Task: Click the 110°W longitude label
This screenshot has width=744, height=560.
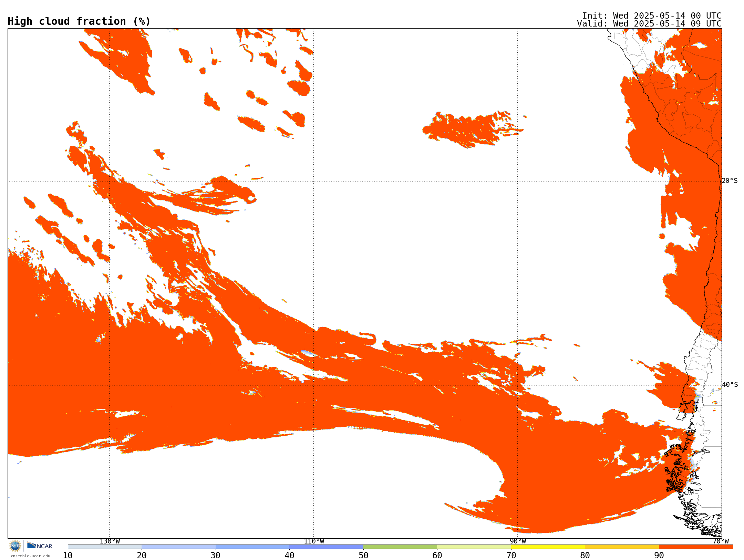Action: point(314,541)
